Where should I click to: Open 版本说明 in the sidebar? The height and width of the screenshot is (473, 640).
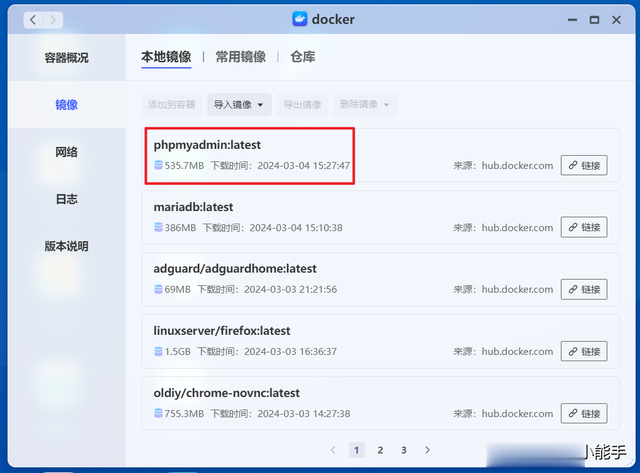pyautogui.click(x=67, y=246)
